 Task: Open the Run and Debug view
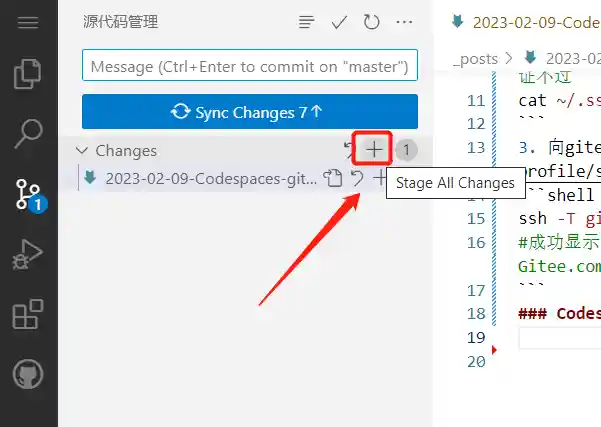point(28,254)
